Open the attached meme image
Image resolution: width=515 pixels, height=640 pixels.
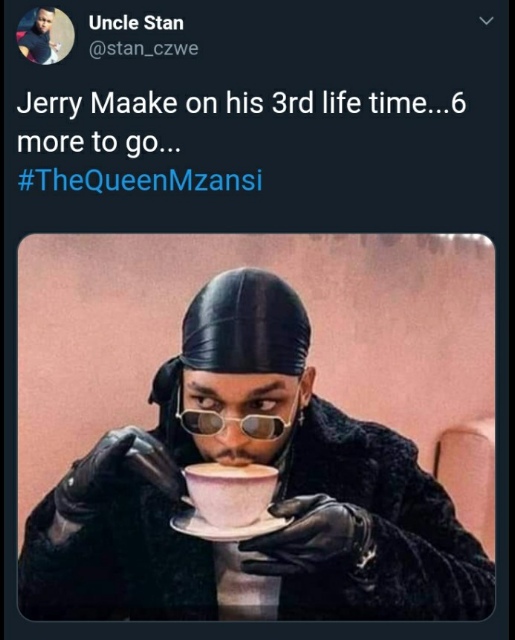coord(256,427)
